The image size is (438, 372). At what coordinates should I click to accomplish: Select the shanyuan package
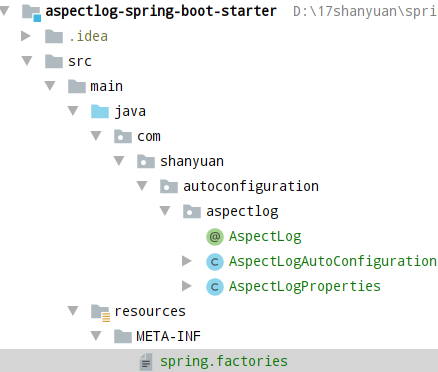coord(192,162)
